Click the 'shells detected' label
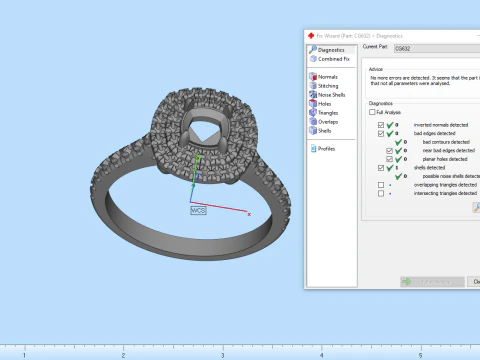The image size is (480, 360). point(429,168)
